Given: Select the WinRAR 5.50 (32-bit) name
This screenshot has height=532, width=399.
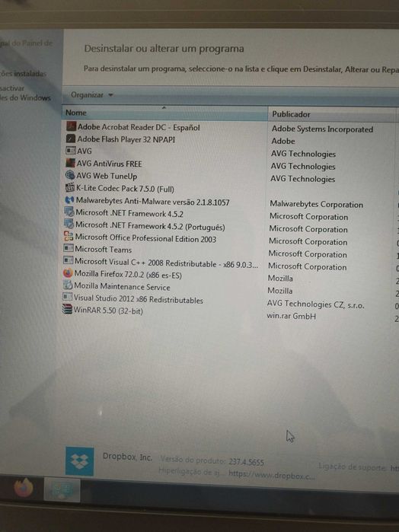Looking at the screenshot, I should 108,311.
